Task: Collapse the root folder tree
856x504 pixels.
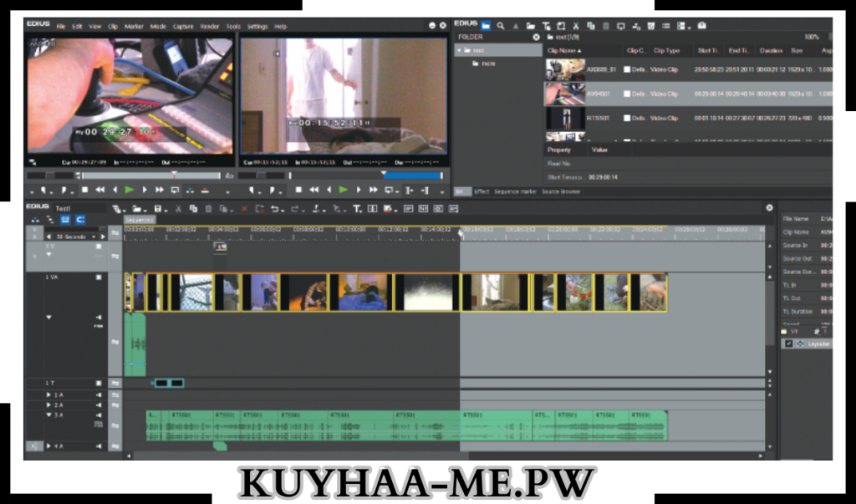Action: pyautogui.click(x=460, y=50)
